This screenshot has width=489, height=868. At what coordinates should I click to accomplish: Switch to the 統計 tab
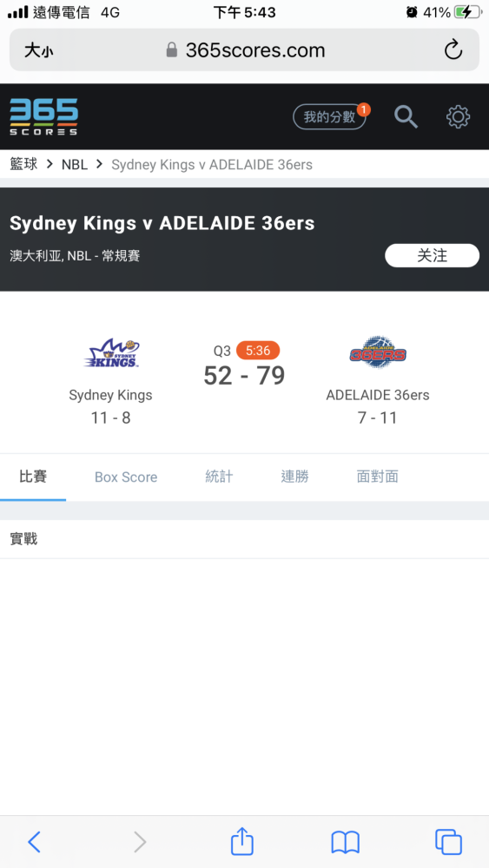pyautogui.click(x=219, y=477)
